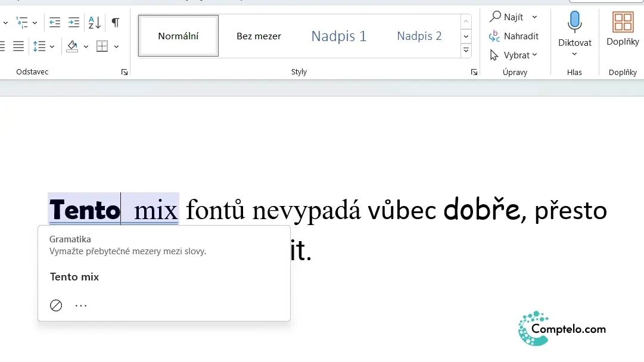Apply the Nadpis 1 style
The image size is (644, 362).
click(339, 36)
